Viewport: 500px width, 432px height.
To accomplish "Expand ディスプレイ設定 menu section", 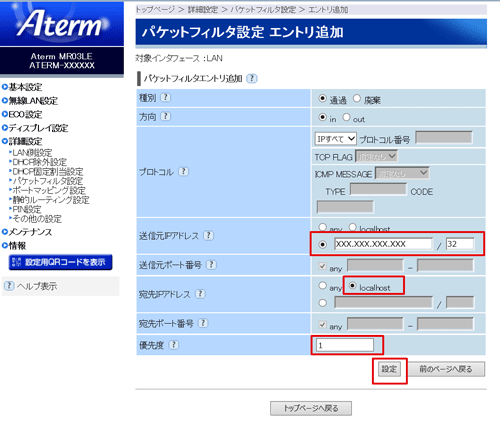I will pos(35,128).
